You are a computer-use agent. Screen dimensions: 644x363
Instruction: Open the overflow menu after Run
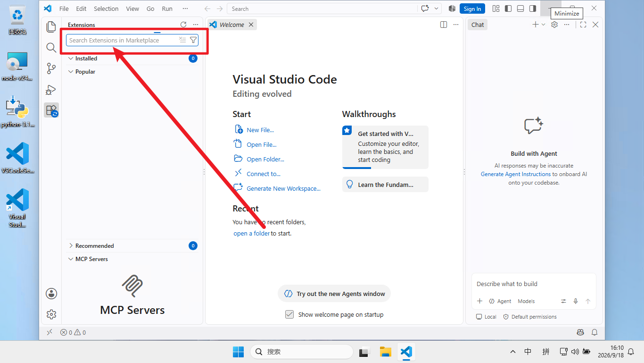pyautogui.click(x=185, y=8)
